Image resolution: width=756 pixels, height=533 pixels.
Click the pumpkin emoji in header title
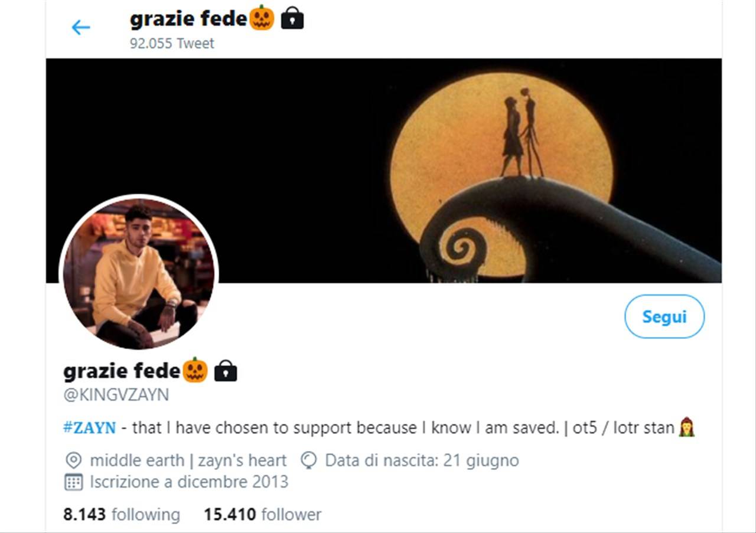pyautogui.click(x=262, y=19)
